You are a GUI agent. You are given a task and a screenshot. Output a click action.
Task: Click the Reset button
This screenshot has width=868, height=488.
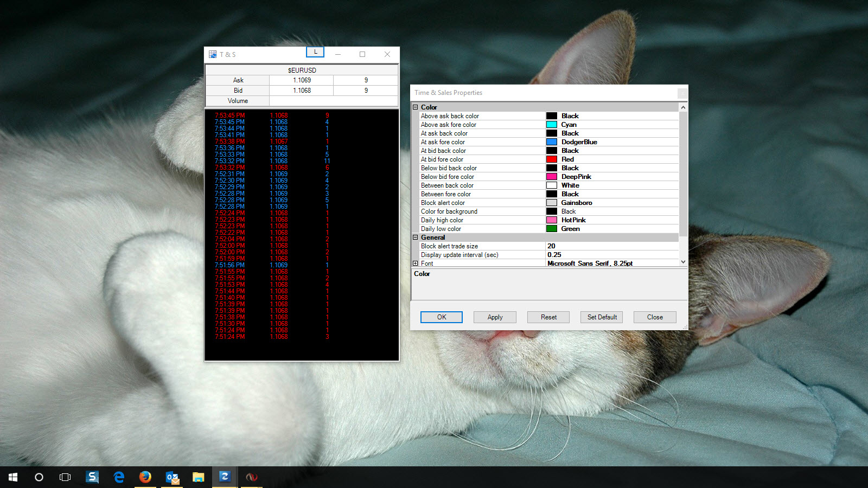548,317
